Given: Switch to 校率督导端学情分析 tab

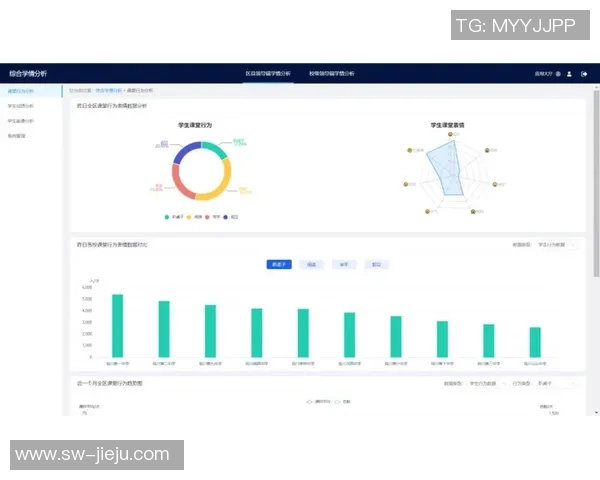Looking at the screenshot, I should [331, 73].
